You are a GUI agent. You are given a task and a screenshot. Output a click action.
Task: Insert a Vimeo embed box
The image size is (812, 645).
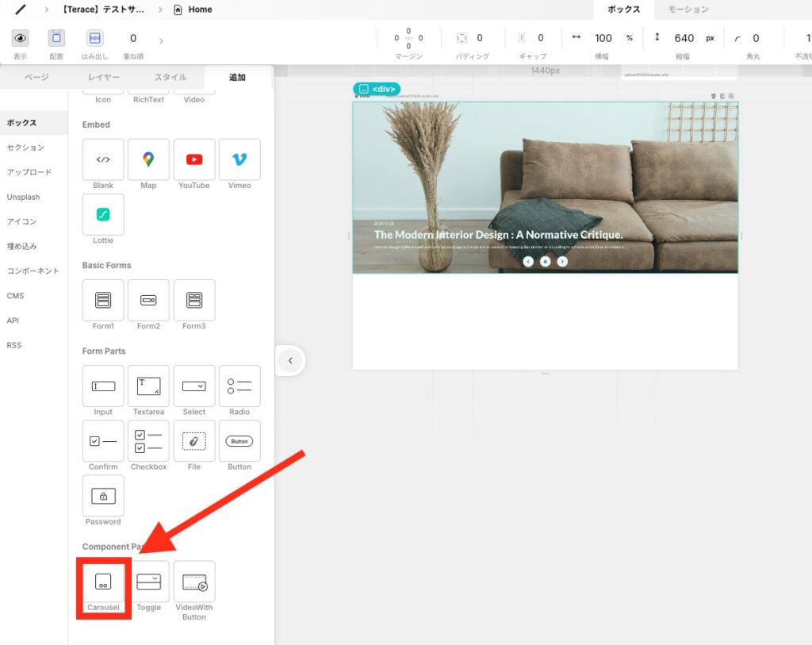(x=239, y=159)
